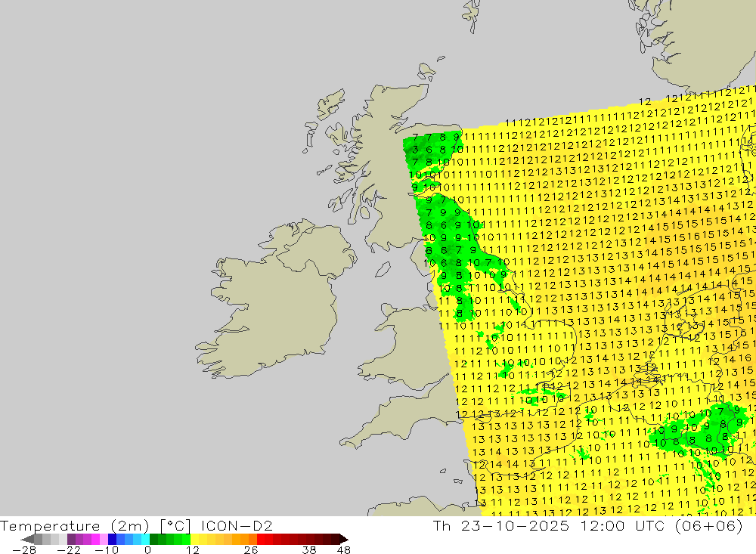Image resolution: width=756 pixels, height=554 pixels.
Task: Click the legend label '38'
Action: click(x=309, y=549)
